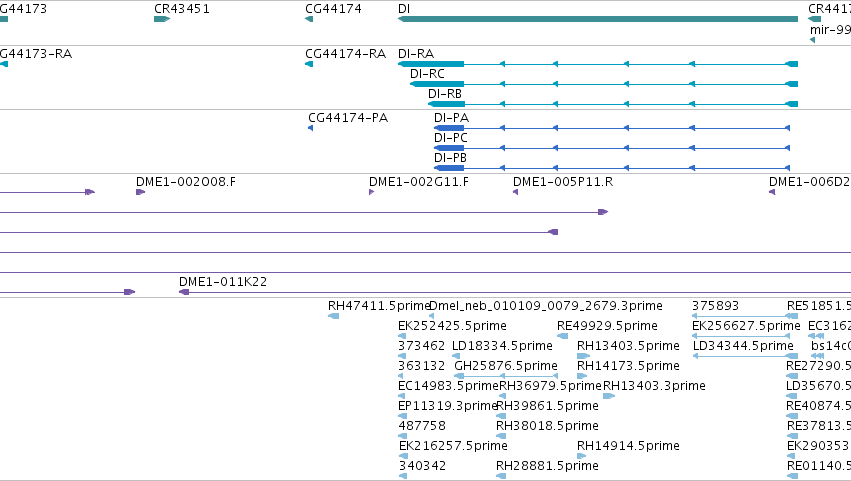851x481 pixels.
Task: Select the Dl gene bar
Action: (598, 19)
